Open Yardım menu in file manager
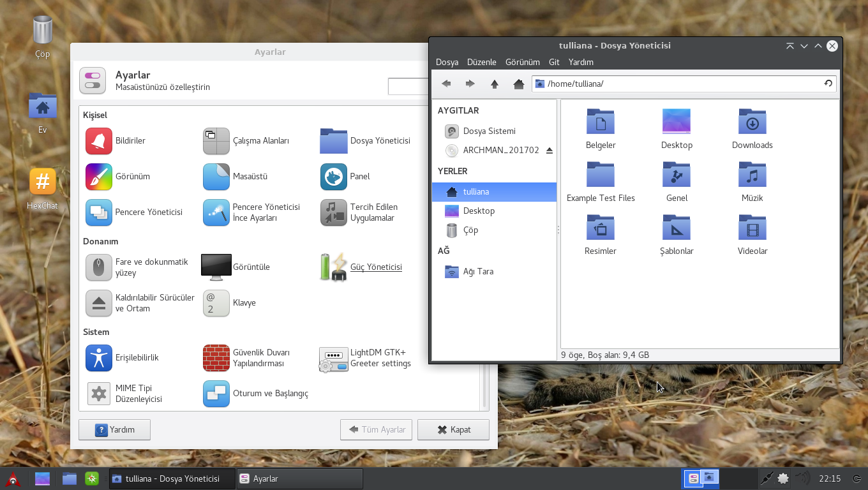This screenshot has width=868, height=490. 581,62
